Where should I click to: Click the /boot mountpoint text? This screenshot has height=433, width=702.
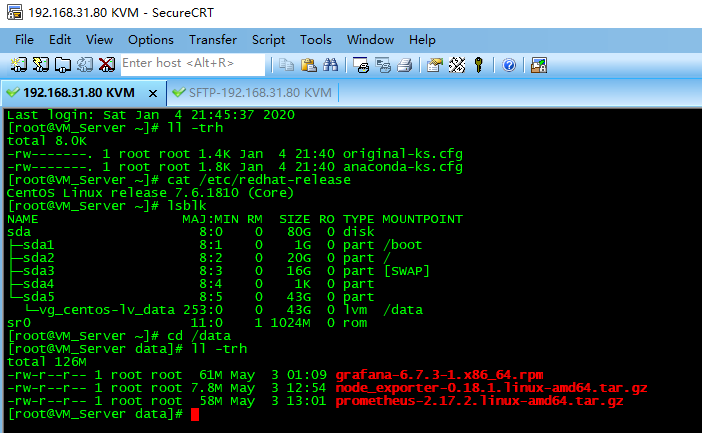402,245
